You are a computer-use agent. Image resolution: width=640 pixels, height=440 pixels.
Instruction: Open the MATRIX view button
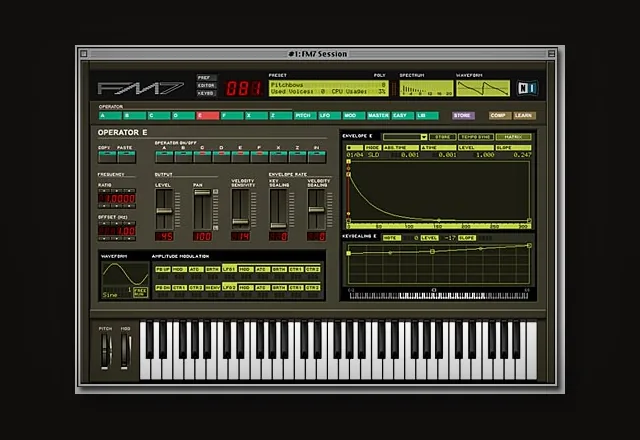[513, 137]
